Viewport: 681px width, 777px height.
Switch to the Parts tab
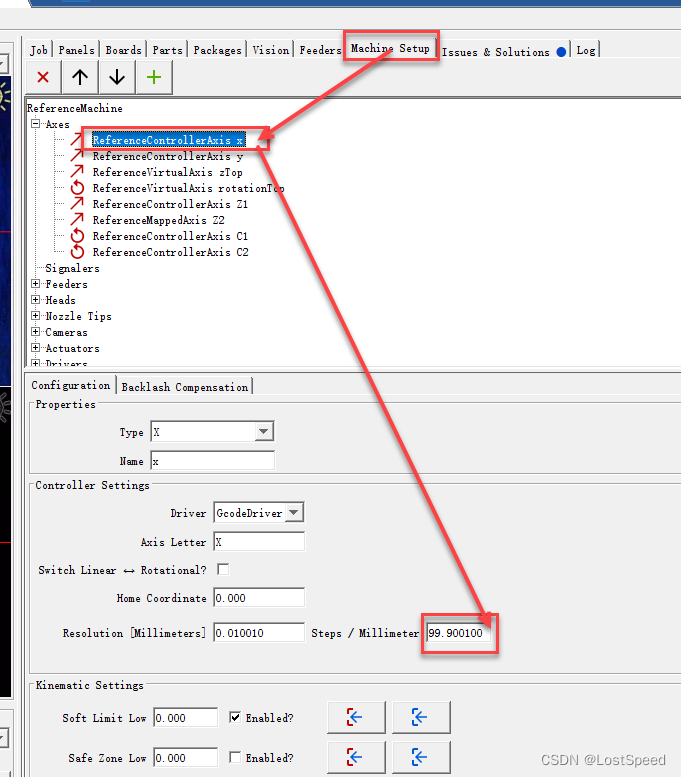168,50
